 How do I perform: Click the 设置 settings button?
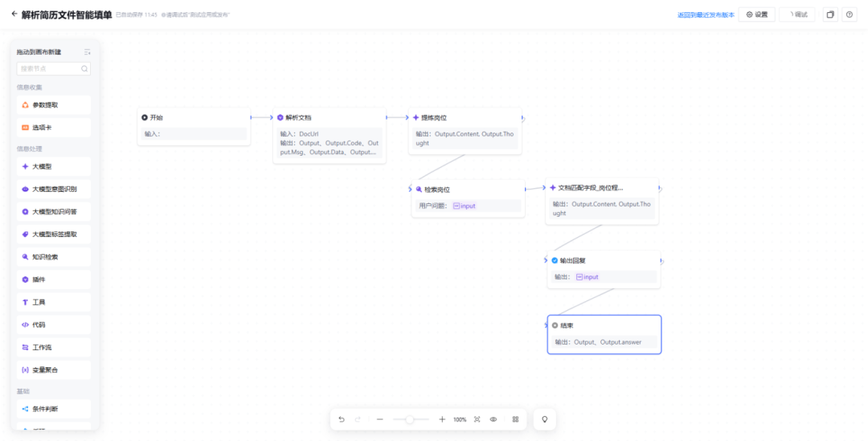coord(757,14)
